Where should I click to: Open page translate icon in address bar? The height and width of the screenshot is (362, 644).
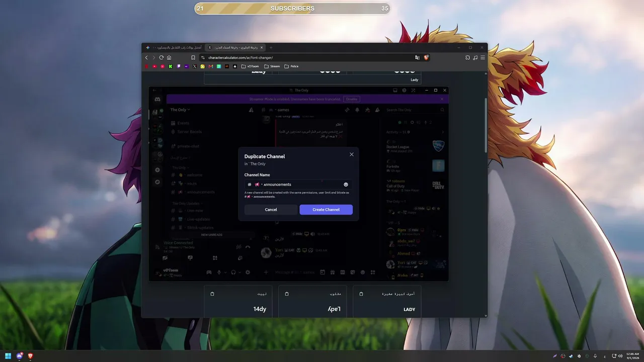[417, 58]
